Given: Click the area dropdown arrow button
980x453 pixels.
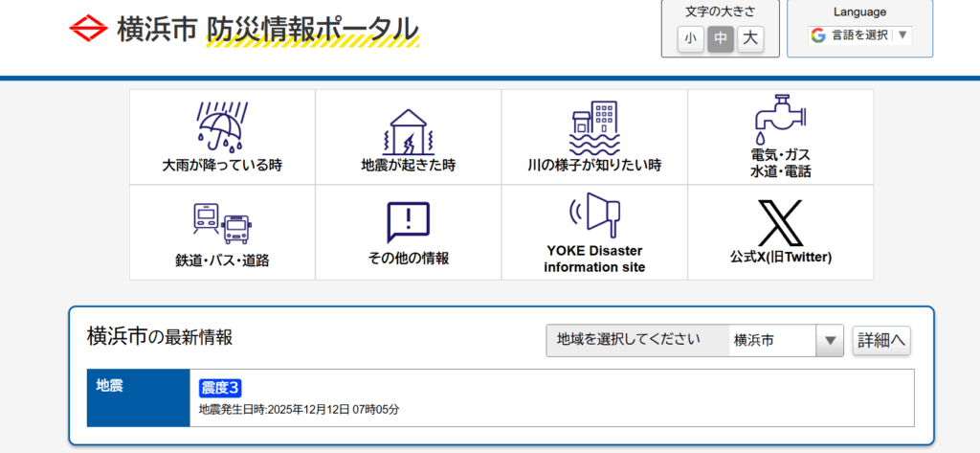Looking at the screenshot, I should [x=829, y=340].
